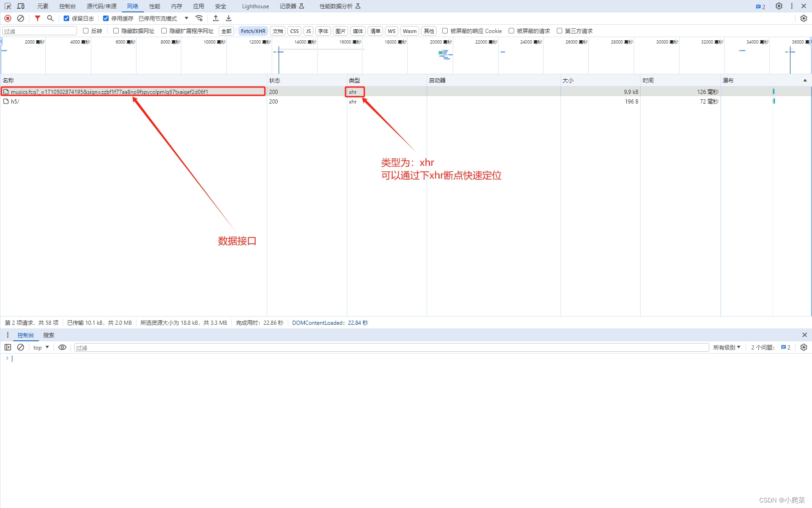Image resolution: width=812 pixels, height=508 pixels.
Task: Open 已停用节流模式 throttling dropdown
Action: (164, 18)
